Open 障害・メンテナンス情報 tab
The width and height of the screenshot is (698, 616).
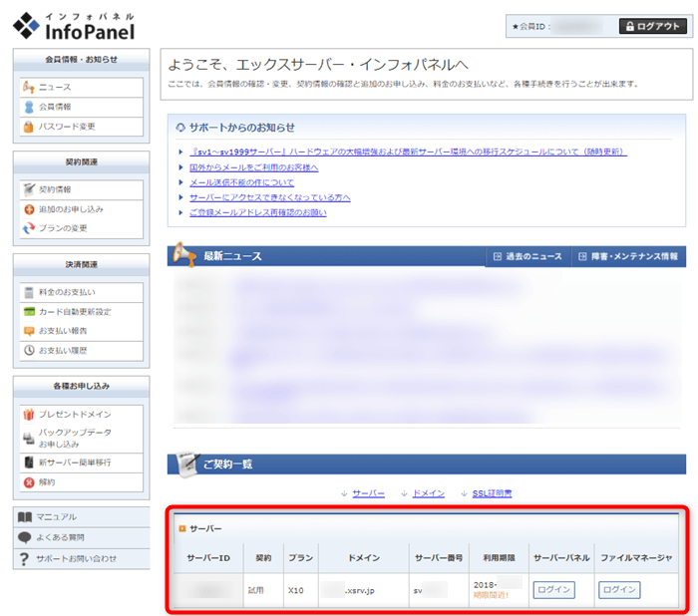pyautogui.click(x=628, y=257)
